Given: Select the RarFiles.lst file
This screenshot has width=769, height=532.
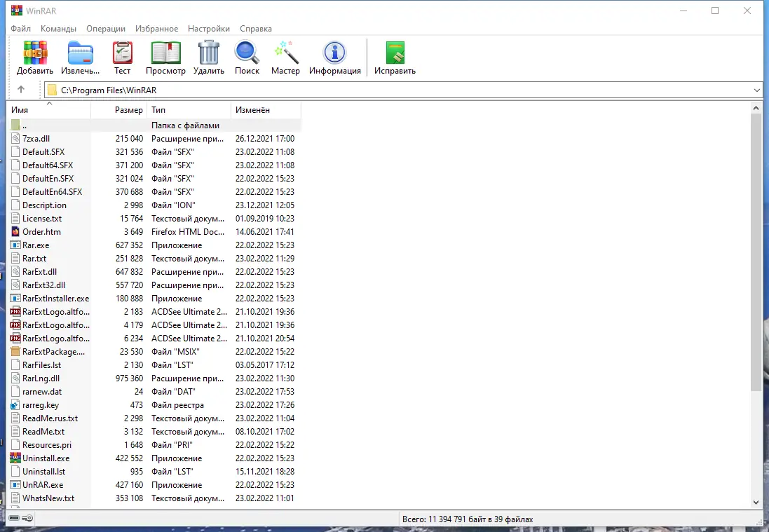Looking at the screenshot, I should [155, 364].
